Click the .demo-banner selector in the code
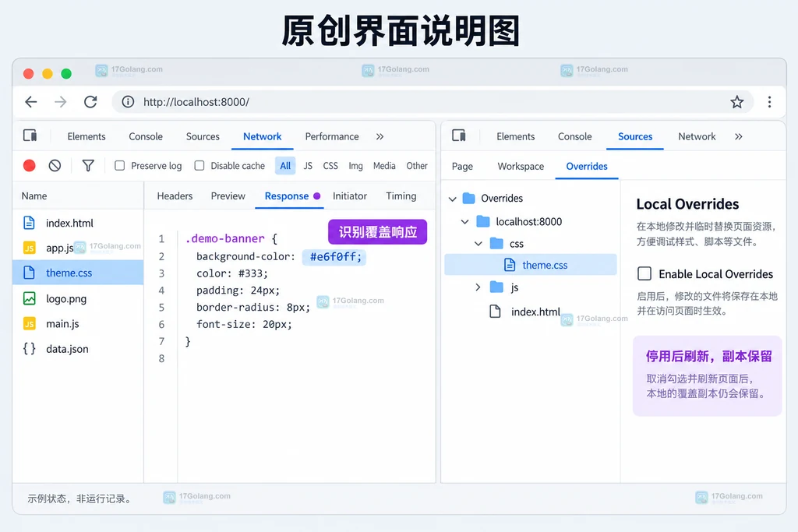 click(225, 238)
